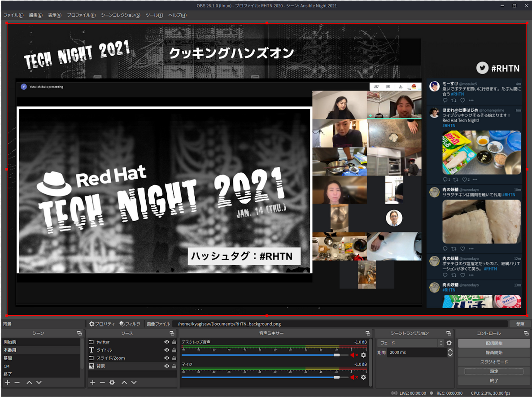532x397 pixels.
Task: Toggle the lock on the 背景 source
Action: coord(174,366)
